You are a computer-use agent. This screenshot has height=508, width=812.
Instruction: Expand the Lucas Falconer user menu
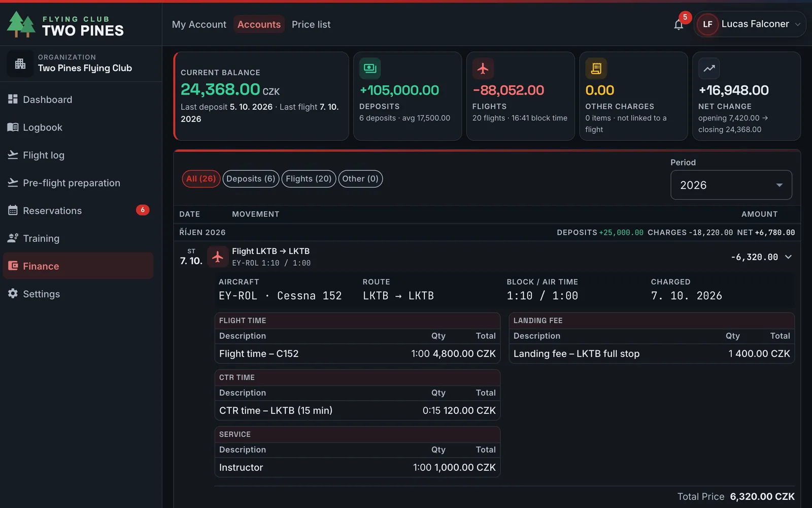(x=750, y=24)
